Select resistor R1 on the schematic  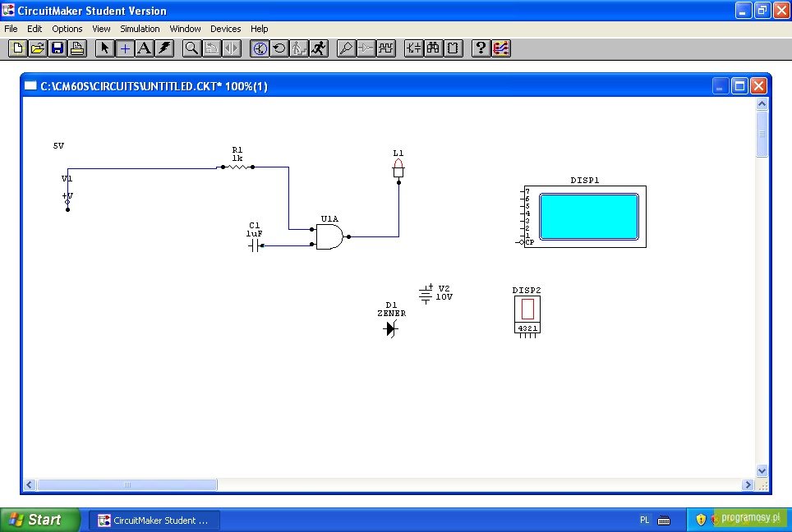point(237,167)
